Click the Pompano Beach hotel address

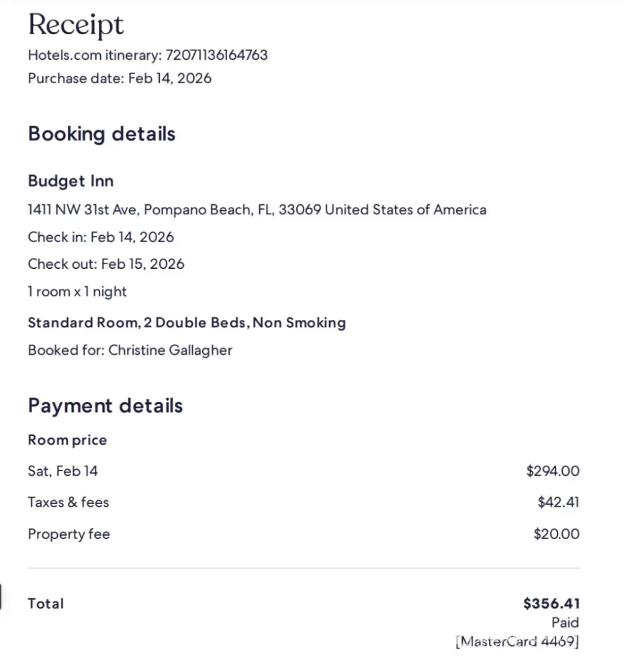257,210
